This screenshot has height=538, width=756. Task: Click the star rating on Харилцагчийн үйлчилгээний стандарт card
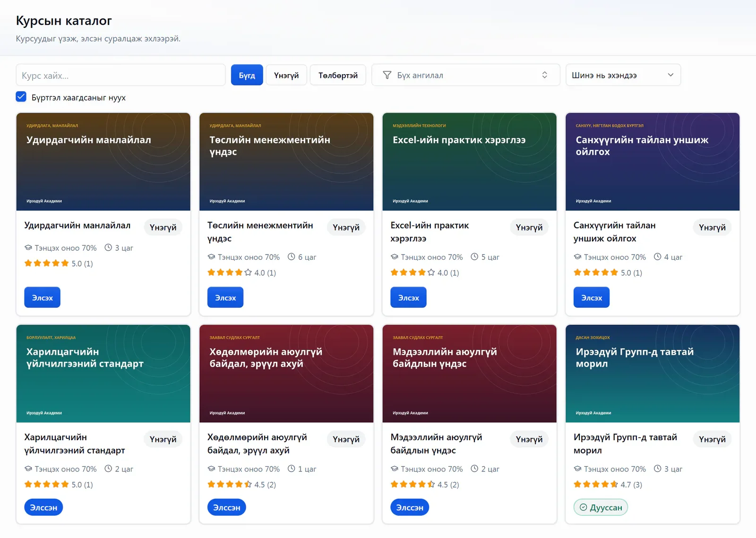click(46, 484)
